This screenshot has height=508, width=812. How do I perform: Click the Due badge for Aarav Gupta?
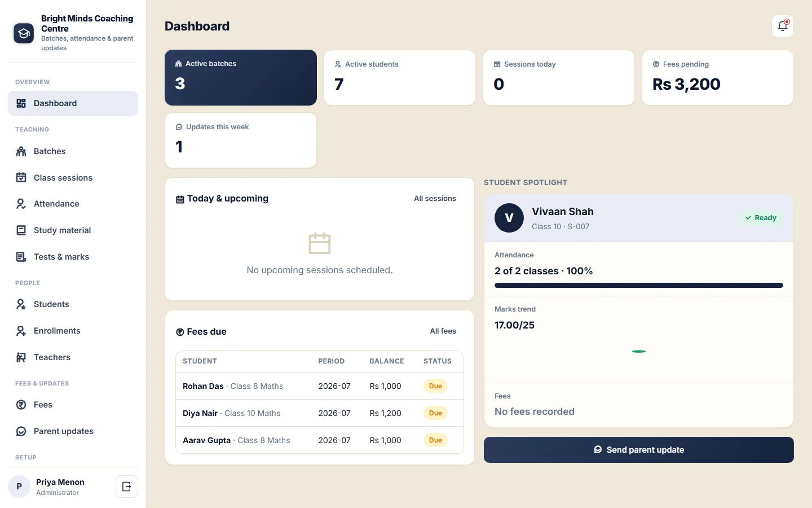[x=435, y=440]
